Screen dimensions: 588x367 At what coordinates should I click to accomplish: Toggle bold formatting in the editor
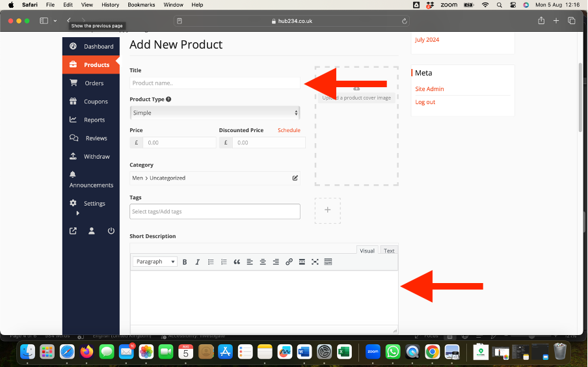185,262
